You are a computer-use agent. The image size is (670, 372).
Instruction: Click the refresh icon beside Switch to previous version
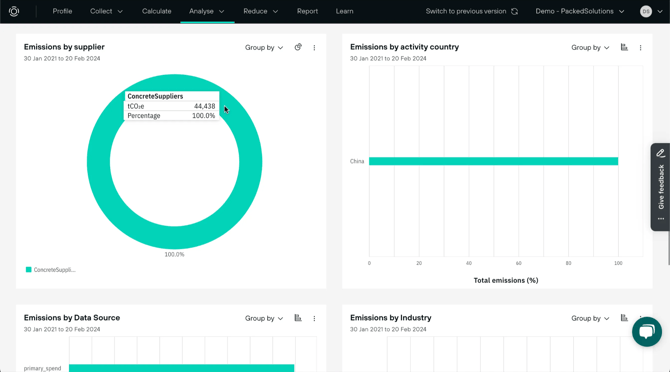click(514, 12)
